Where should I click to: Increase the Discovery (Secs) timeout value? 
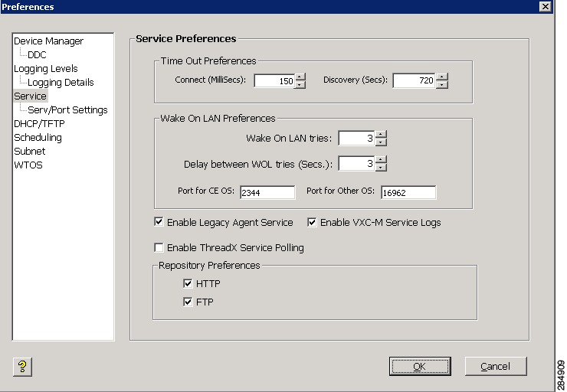click(x=442, y=77)
